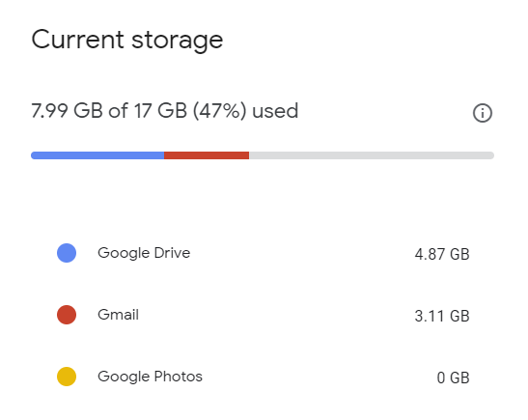Click red segment of storage bar
528x420 pixels.
click(x=207, y=155)
